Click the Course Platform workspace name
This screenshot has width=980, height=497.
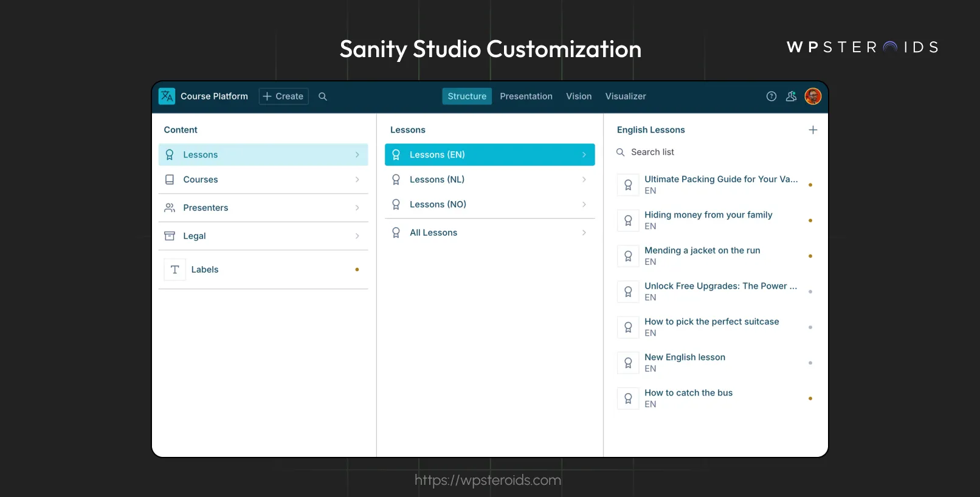(x=214, y=96)
